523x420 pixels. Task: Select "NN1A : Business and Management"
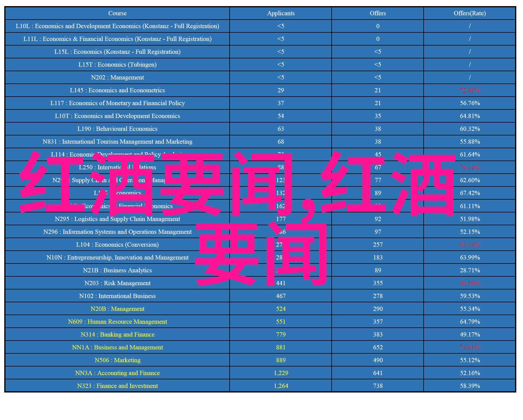pos(117,347)
